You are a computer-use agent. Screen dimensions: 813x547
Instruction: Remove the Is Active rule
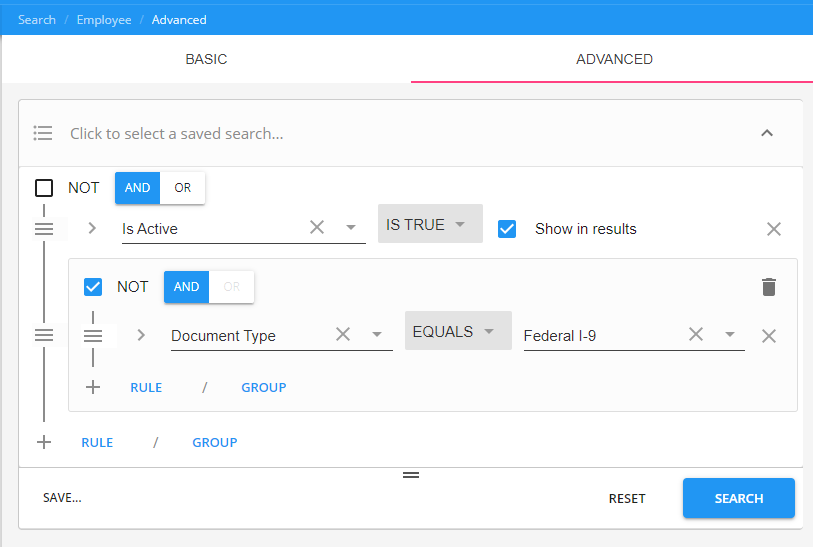pyautogui.click(x=773, y=229)
